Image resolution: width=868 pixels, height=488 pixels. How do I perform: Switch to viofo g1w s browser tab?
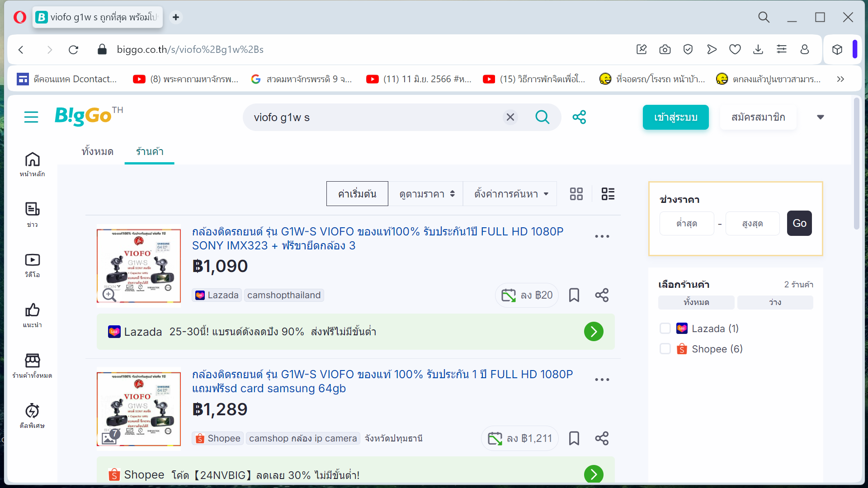point(97,17)
